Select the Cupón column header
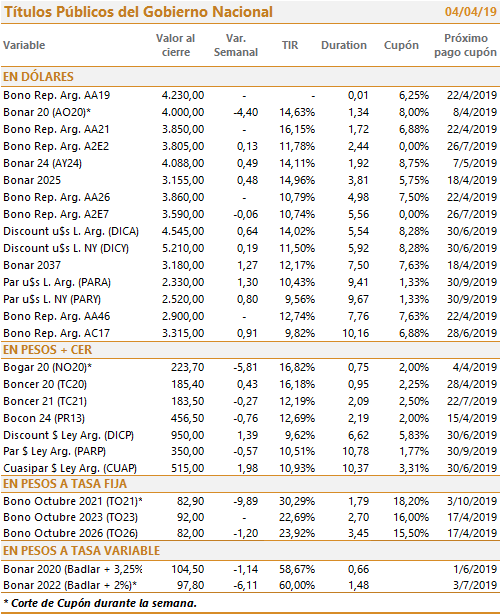The image size is (500, 614). [x=401, y=45]
